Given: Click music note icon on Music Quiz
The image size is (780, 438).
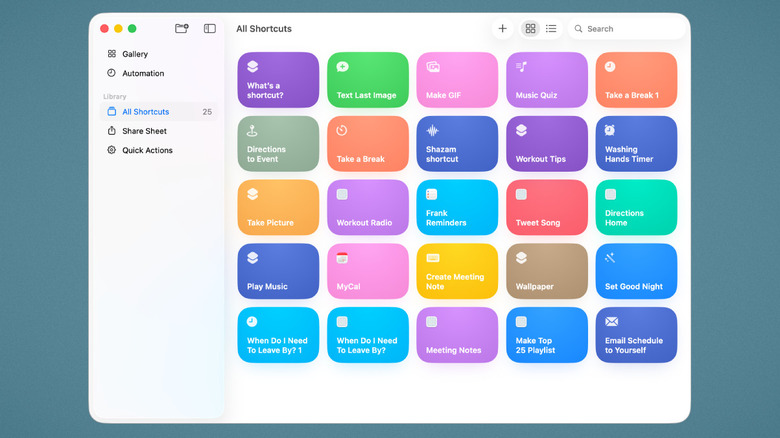Looking at the screenshot, I should (x=521, y=67).
